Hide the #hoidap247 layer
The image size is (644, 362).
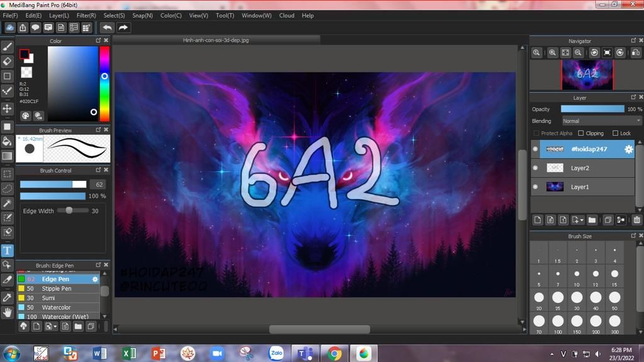[x=535, y=149]
